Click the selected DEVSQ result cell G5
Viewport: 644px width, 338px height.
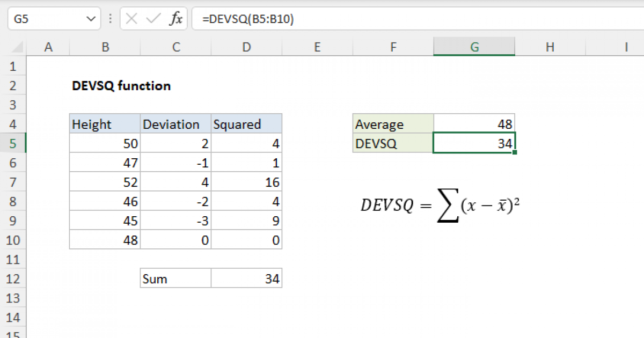[x=474, y=144]
